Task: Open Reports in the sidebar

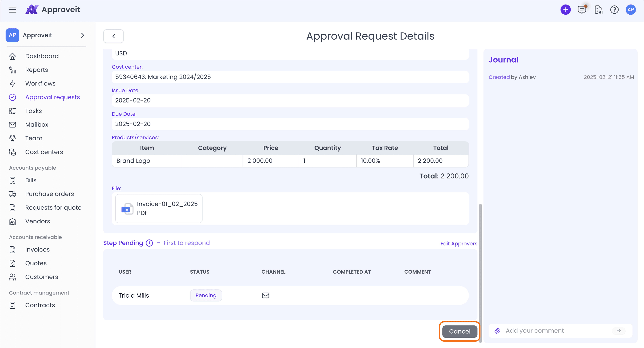Action: click(x=36, y=70)
